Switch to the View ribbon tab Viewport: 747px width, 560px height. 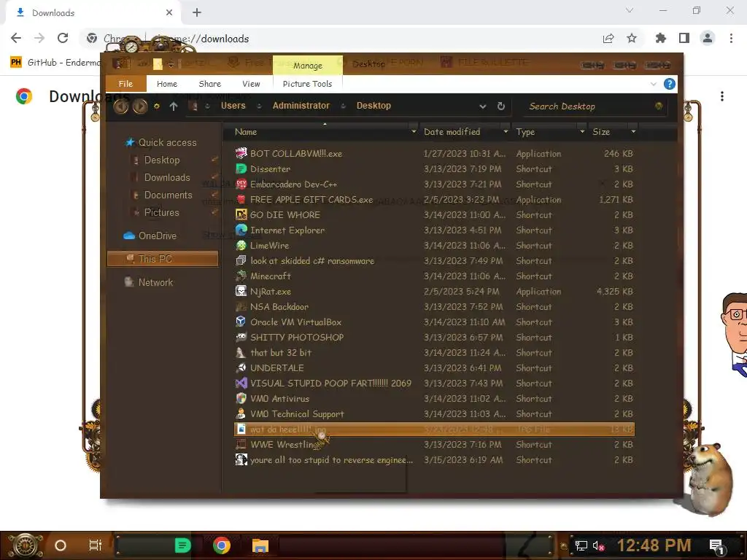tap(251, 84)
